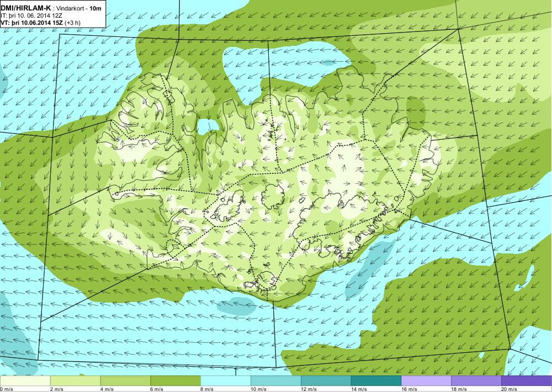Click the "4 m/s" legend label
This screenshot has width=552, height=392.
[x=107, y=389]
